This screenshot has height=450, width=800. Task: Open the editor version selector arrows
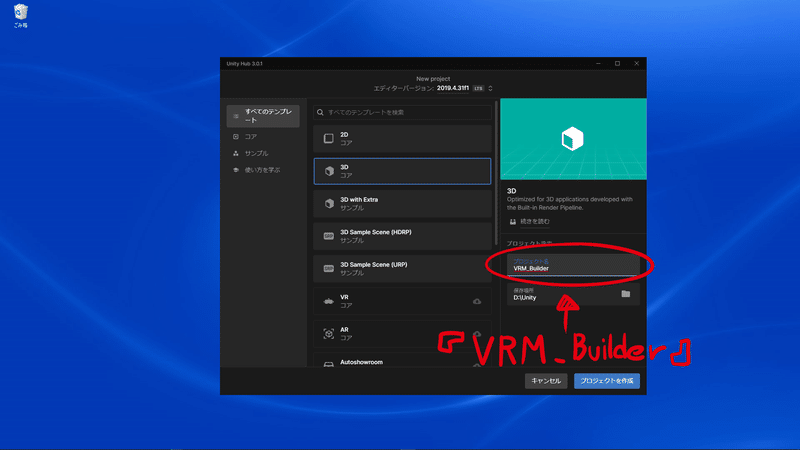click(490, 88)
